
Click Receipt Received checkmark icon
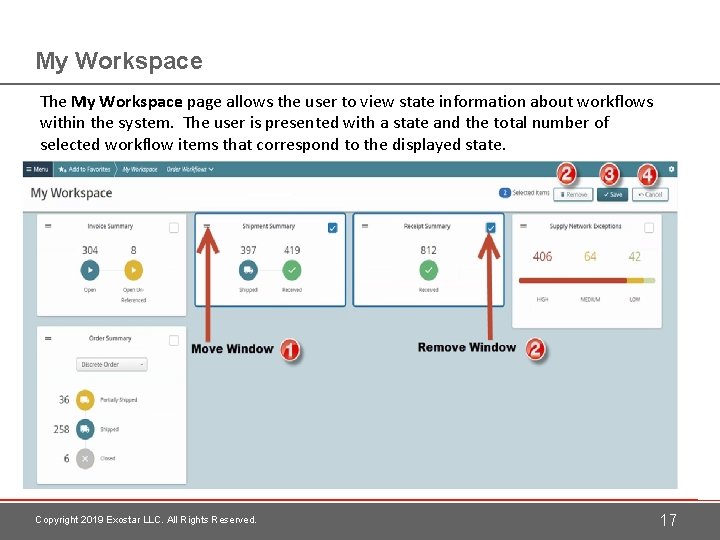[x=428, y=270]
